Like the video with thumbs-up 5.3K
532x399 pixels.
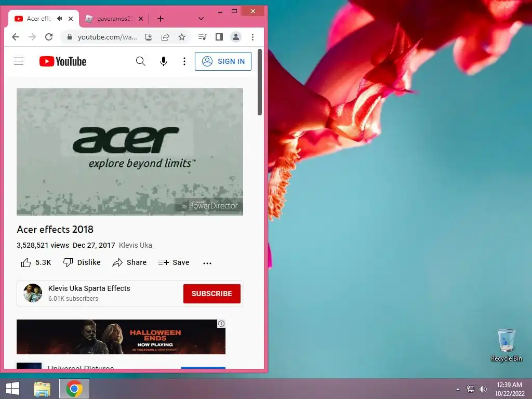click(36, 262)
